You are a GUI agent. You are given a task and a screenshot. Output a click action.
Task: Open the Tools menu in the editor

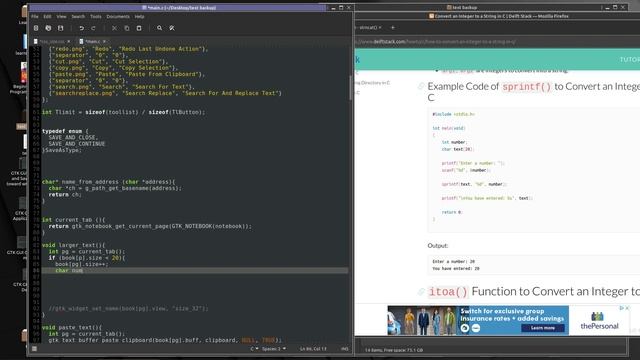(96, 17)
